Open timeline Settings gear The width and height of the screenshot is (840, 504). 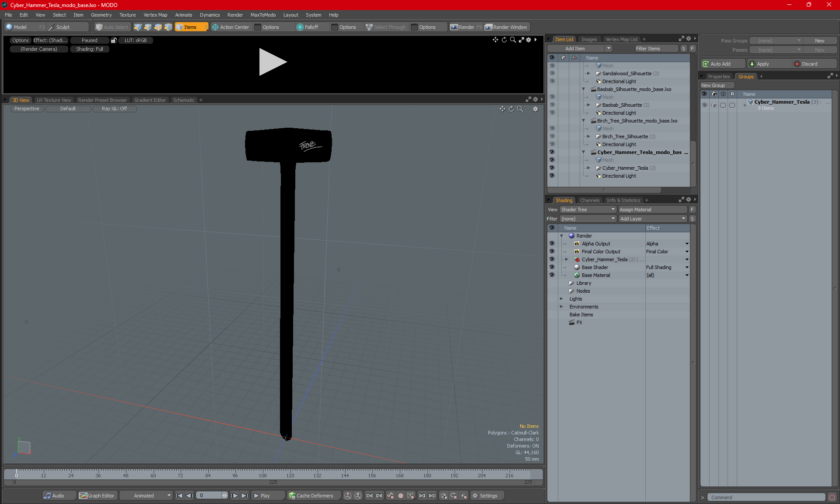pyautogui.click(x=475, y=496)
